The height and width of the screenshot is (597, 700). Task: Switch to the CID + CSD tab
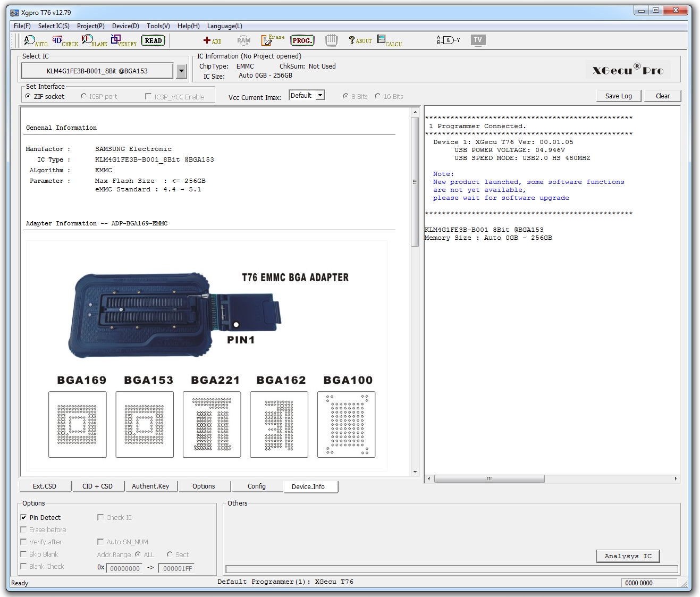point(97,486)
